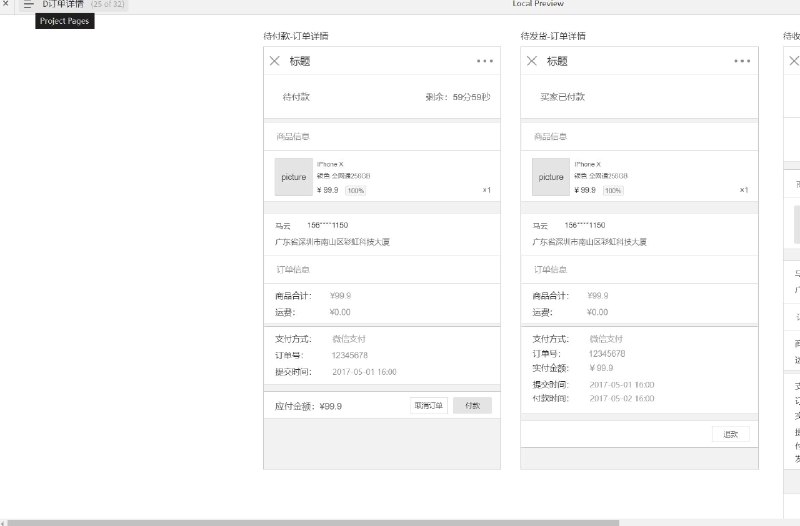
Task: Click the 100% tag in the 待付款 mockup
Action: click(356, 190)
